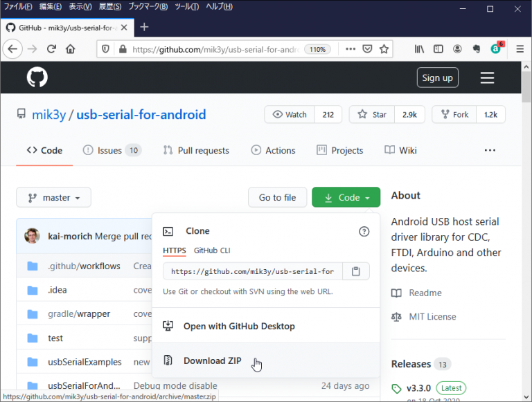Collapse the green Code dropdown

[x=346, y=198]
